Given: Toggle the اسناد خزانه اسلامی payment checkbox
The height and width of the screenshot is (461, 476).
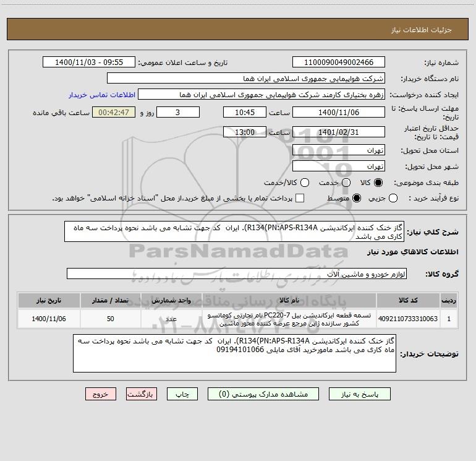Looking at the screenshot, I should pyautogui.click(x=300, y=198).
